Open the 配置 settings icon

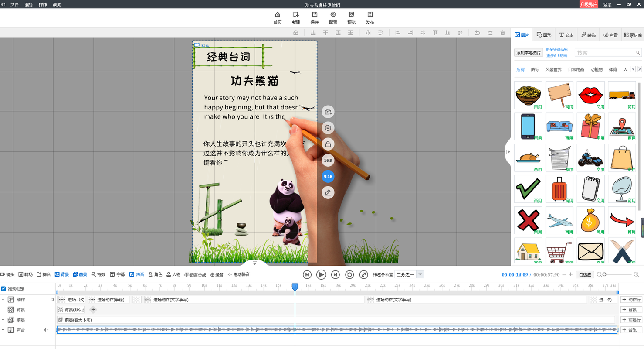(x=333, y=14)
